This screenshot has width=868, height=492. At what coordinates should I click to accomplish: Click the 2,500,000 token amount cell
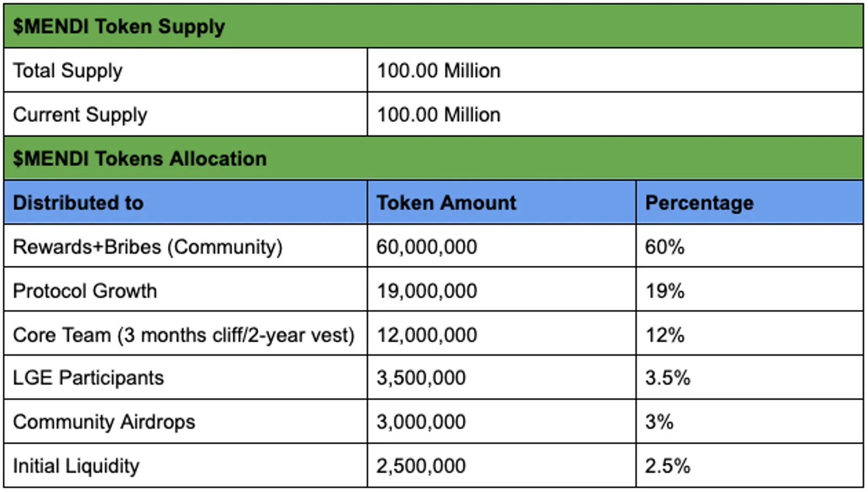(x=501, y=465)
